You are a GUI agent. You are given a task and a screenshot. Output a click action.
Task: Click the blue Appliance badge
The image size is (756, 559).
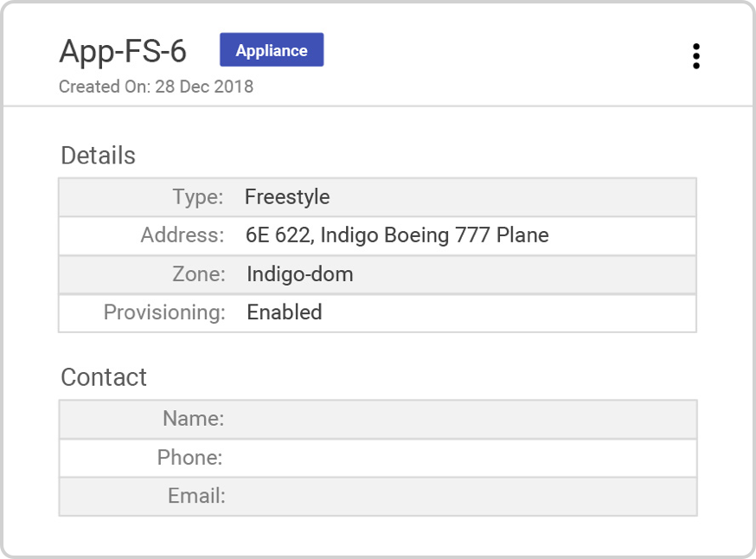tap(272, 50)
